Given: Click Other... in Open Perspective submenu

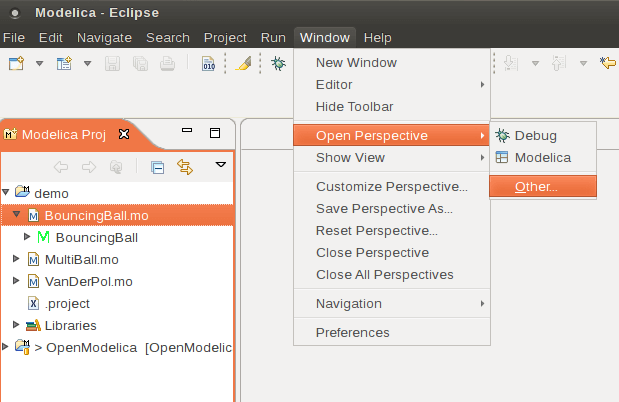Looking at the screenshot, I should point(536,187).
